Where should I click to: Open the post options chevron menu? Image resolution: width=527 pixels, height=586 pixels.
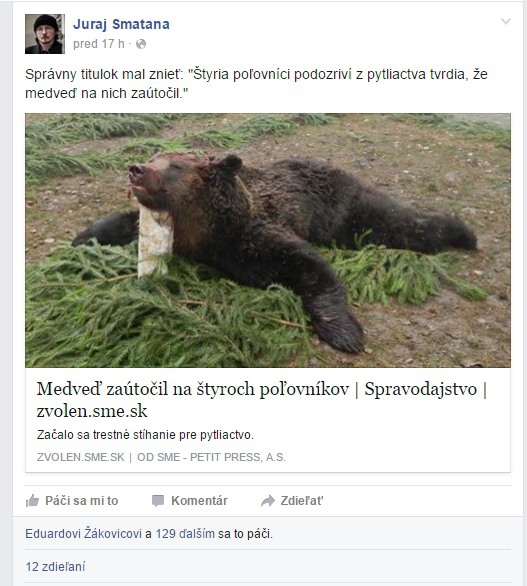pyautogui.click(x=506, y=21)
